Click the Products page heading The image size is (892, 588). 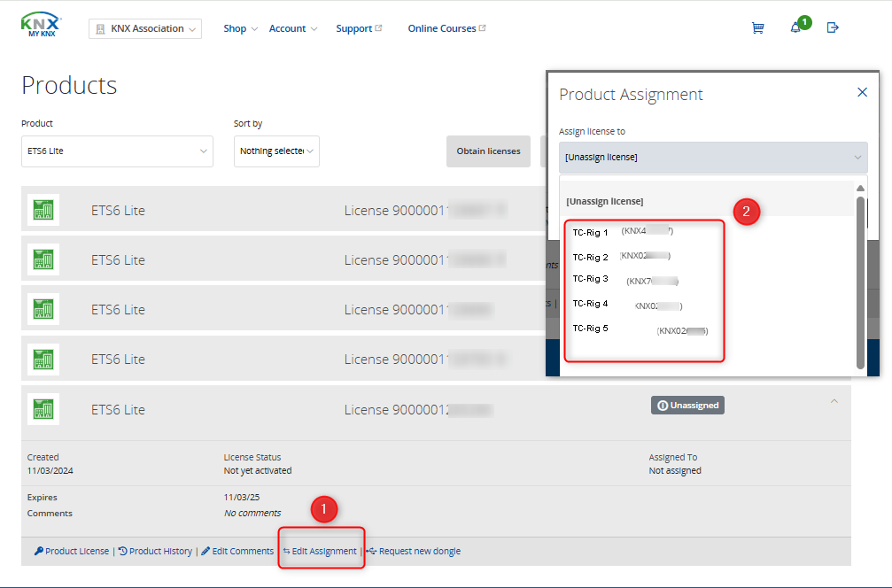[69, 85]
